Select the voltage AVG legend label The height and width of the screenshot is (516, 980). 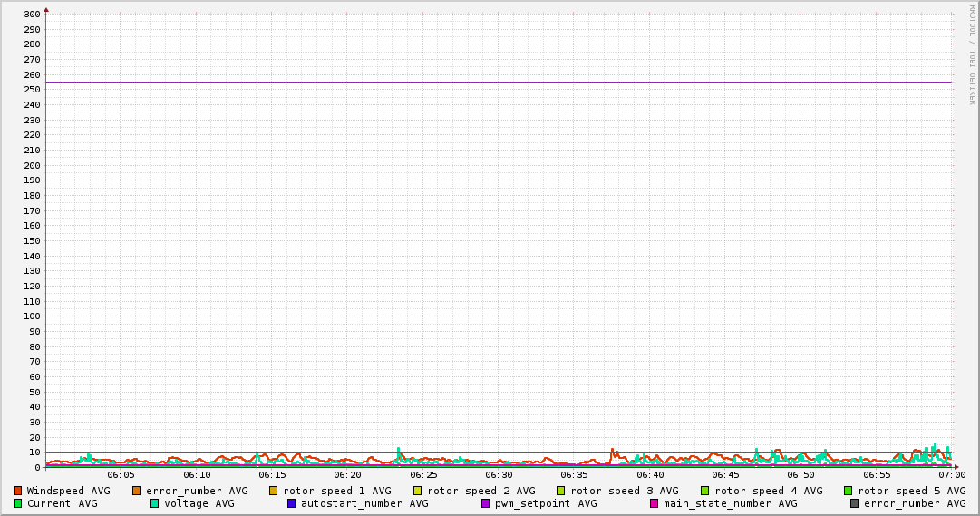coord(199,503)
